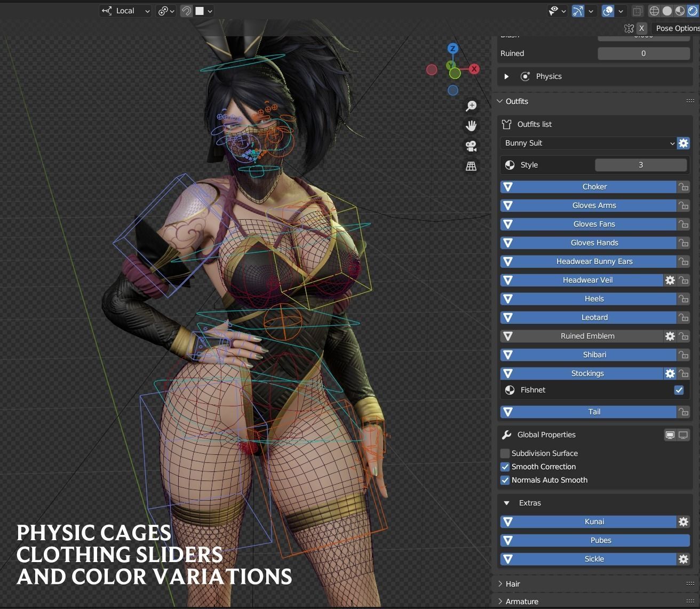Collapse the Extras section
700x609 pixels.
506,503
